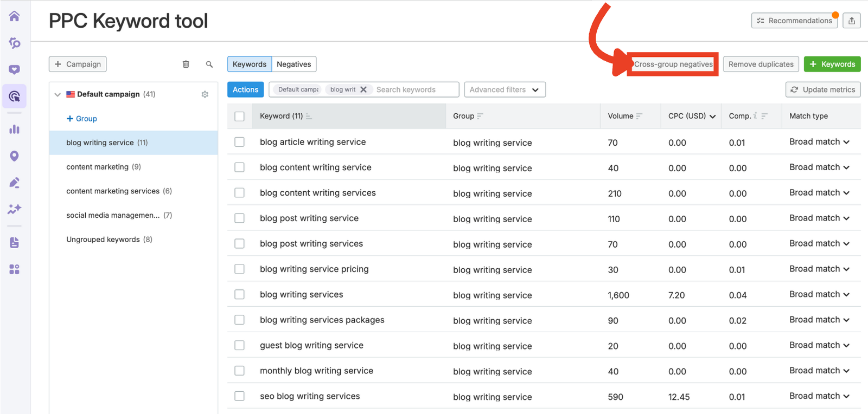This screenshot has height=414, width=868.
Task: Sort by the Group column icon
Action: click(480, 116)
